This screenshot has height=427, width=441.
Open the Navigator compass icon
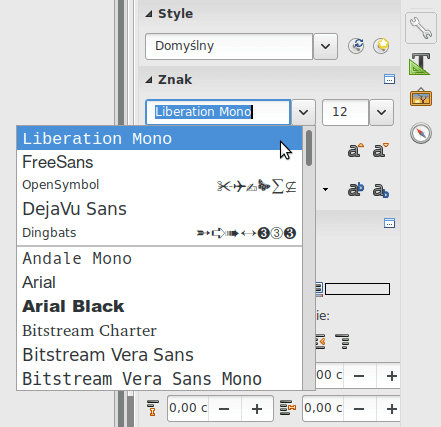[421, 133]
